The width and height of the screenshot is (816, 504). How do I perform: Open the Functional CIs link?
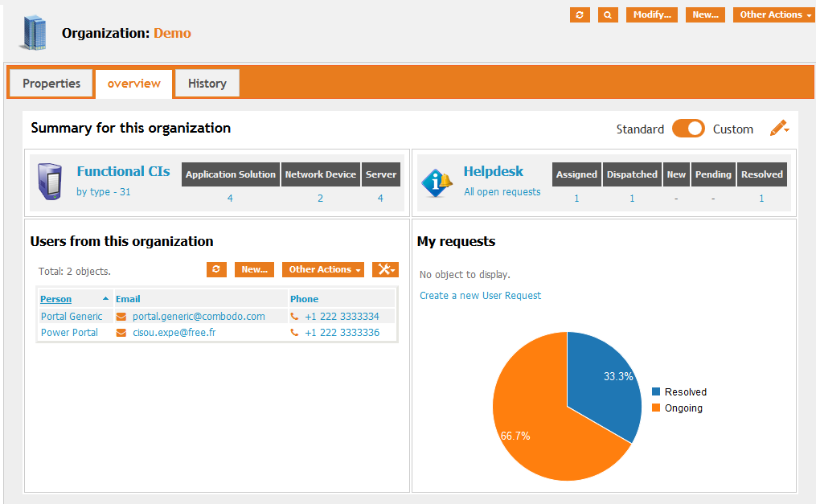click(x=123, y=171)
